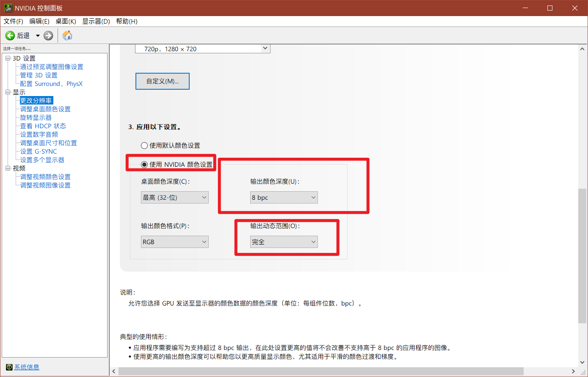The height and width of the screenshot is (377, 588).
Task: Open the 系统信息 link
Action: tap(27, 367)
